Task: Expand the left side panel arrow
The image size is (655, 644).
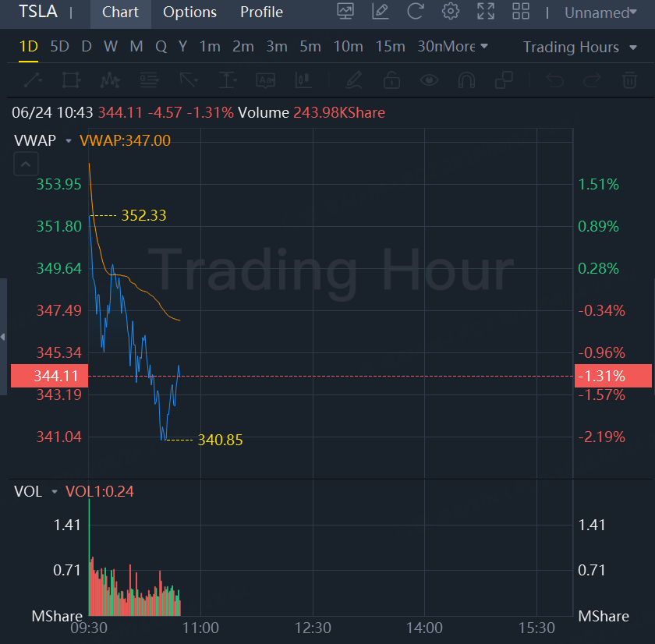Action: pyautogui.click(x=3, y=337)
